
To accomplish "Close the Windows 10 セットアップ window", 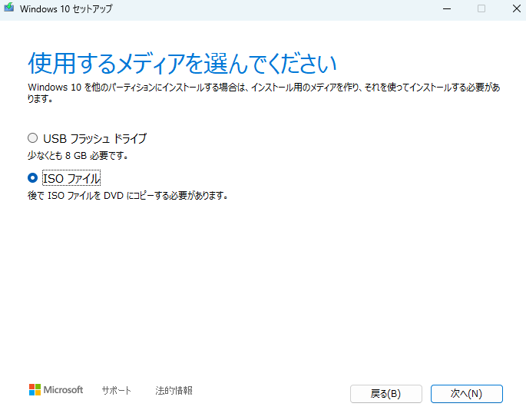I will click(517, 8).
